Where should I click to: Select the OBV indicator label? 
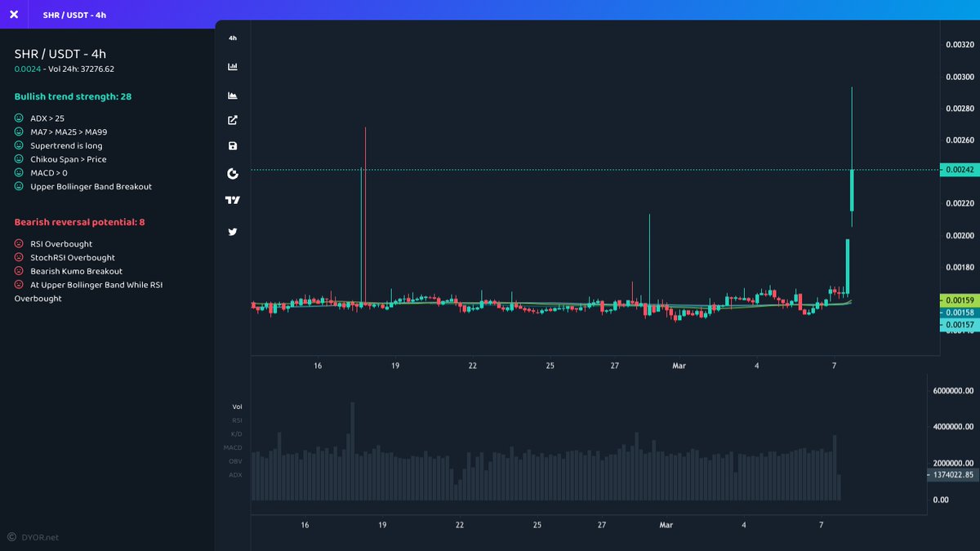point(235,461)
